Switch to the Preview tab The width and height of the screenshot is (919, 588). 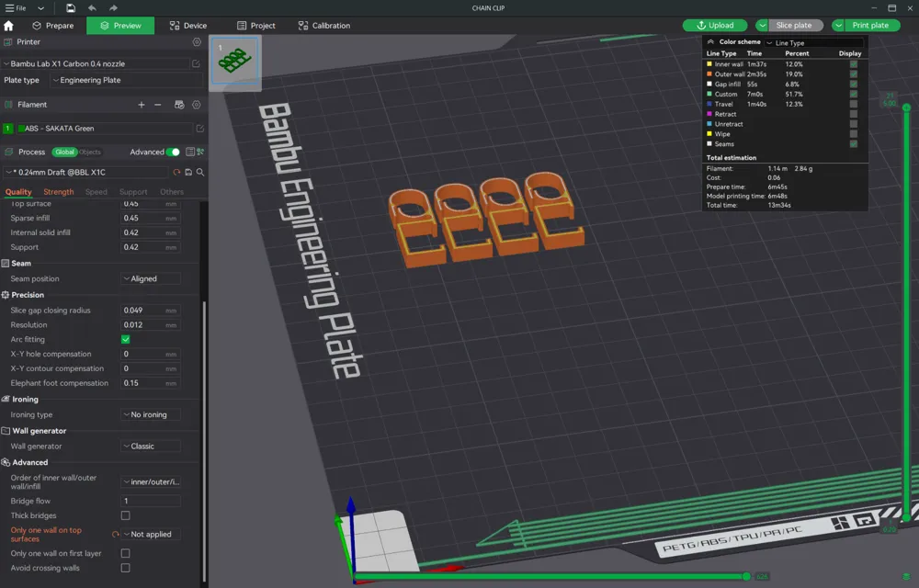click(x=120, y=26)
